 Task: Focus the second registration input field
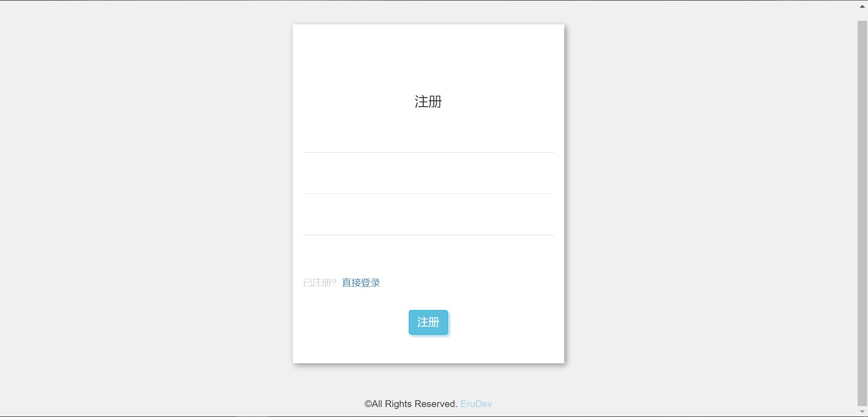(x=428, y=183)
